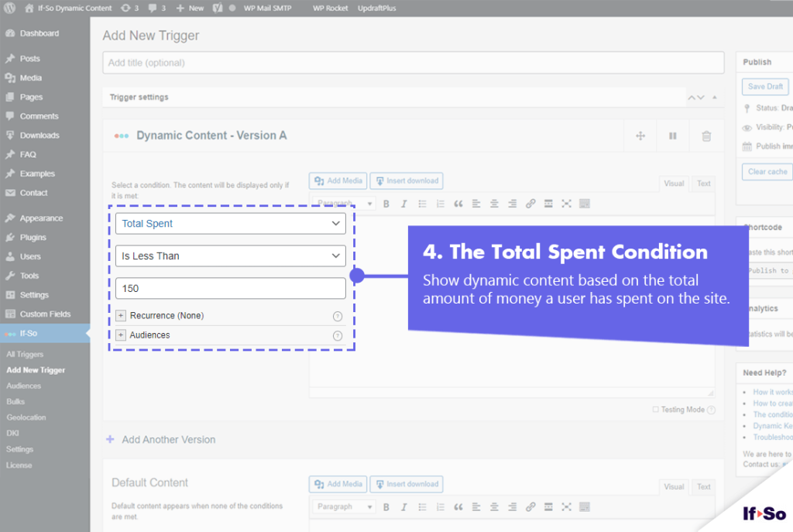Click the move handle of Version A

tap(640, 136)
